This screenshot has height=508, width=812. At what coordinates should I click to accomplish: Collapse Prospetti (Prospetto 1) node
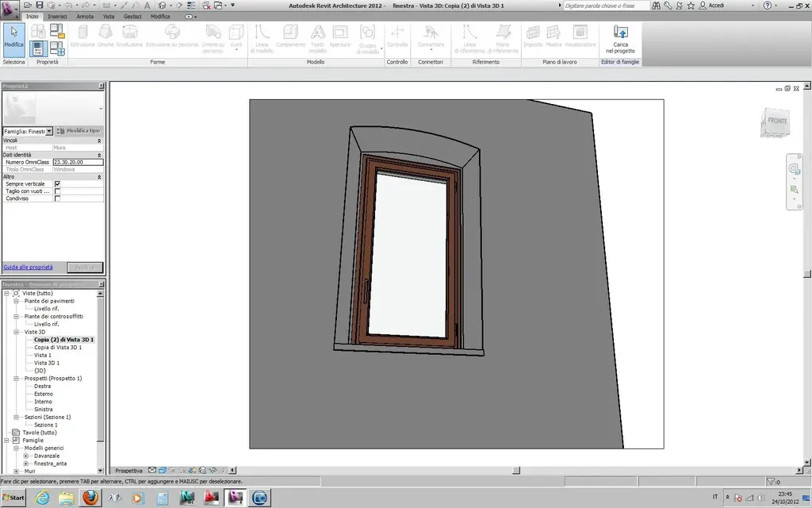click(x=16, y=379)
